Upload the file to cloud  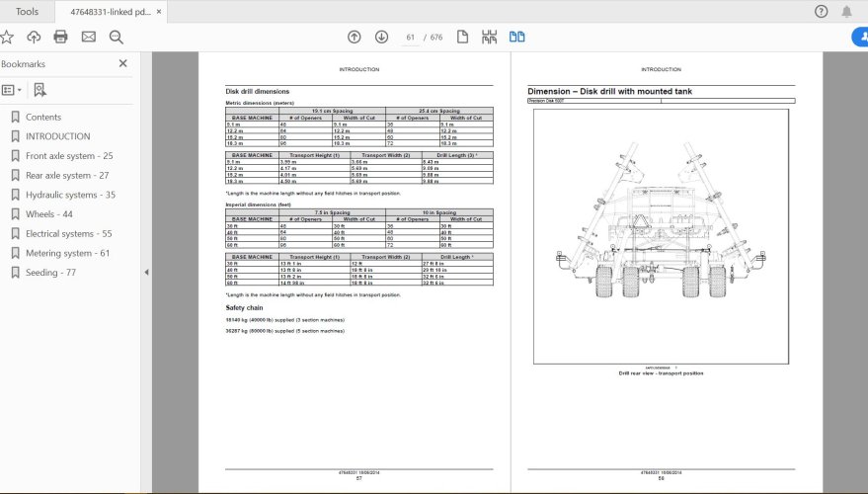(x=34, y=38)
